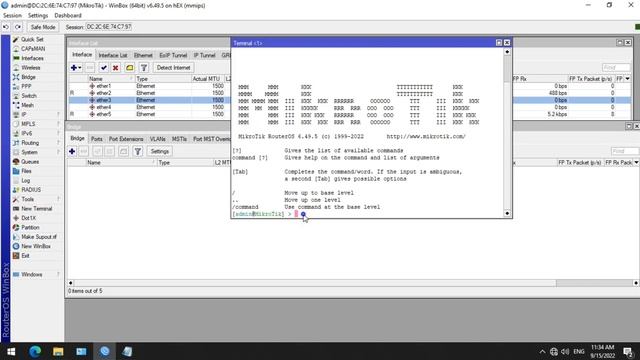Image resolution: width=640 pixels, height=360 pixels.
Task: Open Windows Start menu
Action: (x=11, y=351)
